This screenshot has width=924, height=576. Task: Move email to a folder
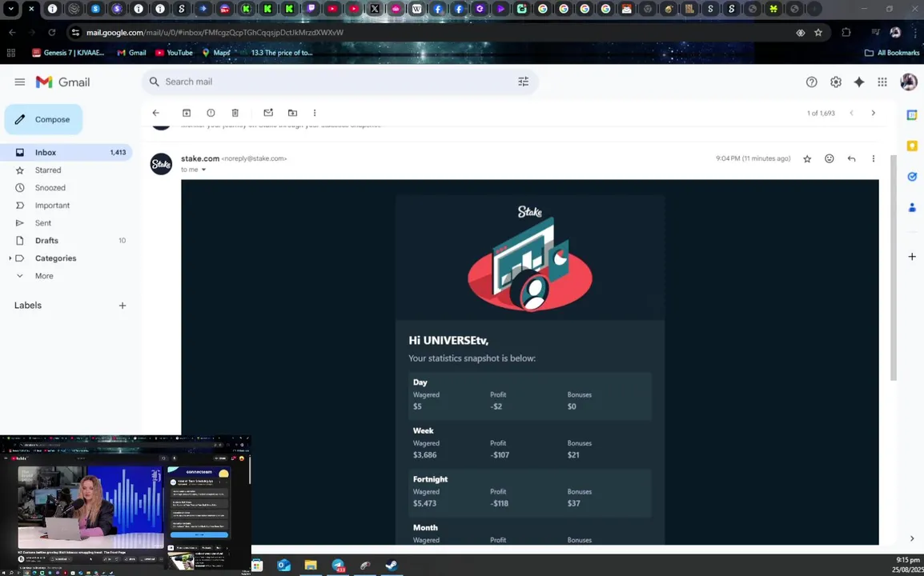[x=292, y=113]
